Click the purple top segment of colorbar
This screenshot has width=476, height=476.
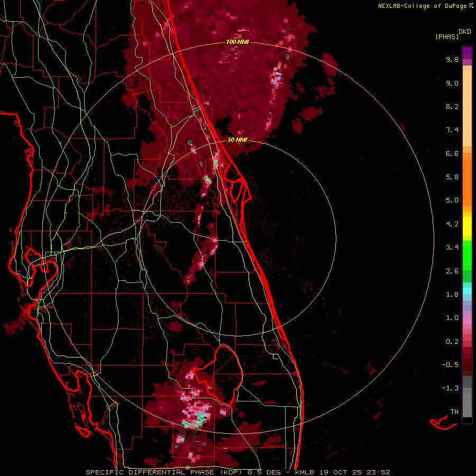[x=467, y=53]
